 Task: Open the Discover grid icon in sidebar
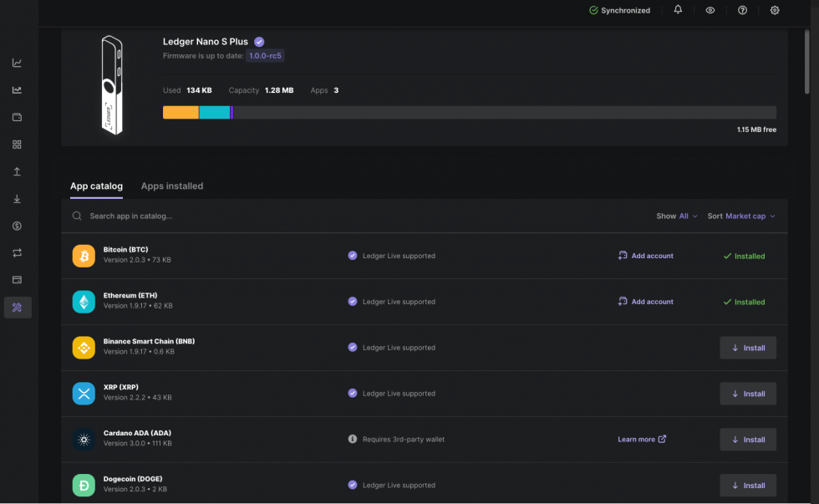(18, 144)
